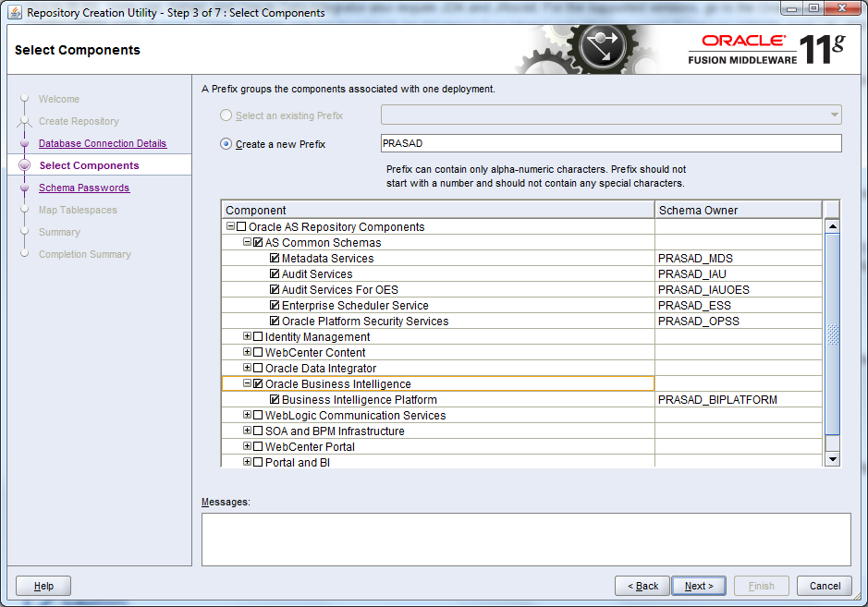868x607 pixels.
Task: Expand the WebCenter Content node
Action: pos(248,351)
